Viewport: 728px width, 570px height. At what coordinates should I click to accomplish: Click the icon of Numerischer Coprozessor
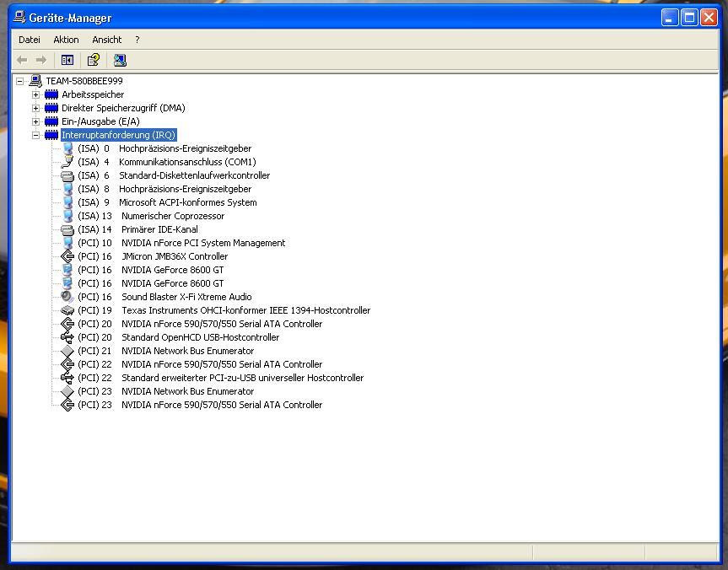pos(67,216)
